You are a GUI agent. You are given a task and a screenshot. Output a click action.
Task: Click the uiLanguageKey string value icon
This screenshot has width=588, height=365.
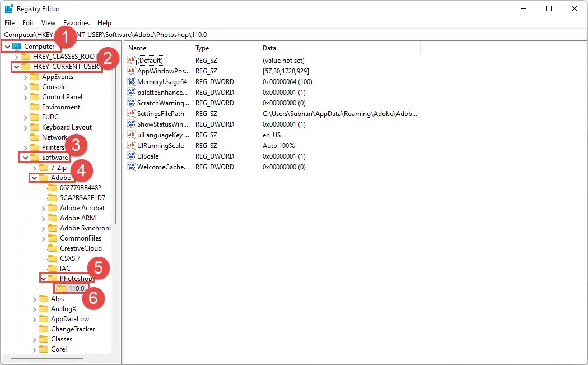click(x=131, y=135)
